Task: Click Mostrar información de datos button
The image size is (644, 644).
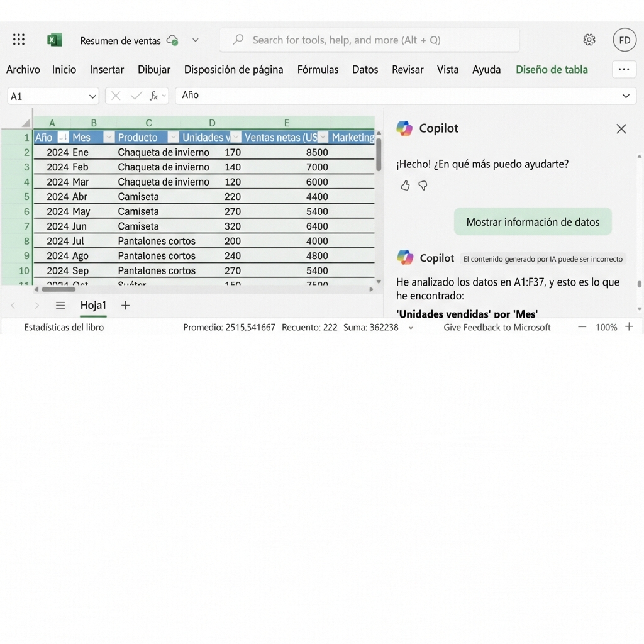Action: pos(533,221)
